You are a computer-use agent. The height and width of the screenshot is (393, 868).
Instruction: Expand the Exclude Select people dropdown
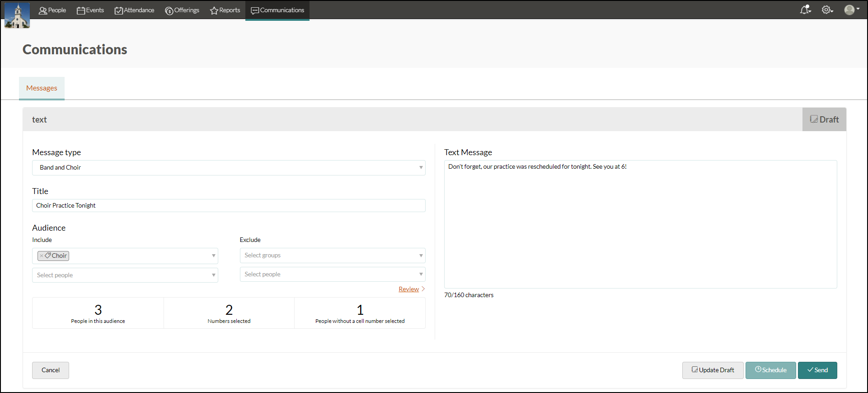333,275
